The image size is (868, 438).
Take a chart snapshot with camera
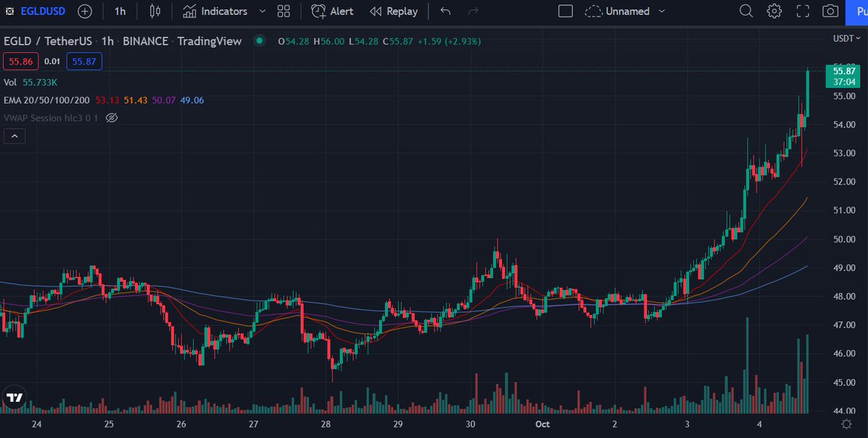point(831,12)
